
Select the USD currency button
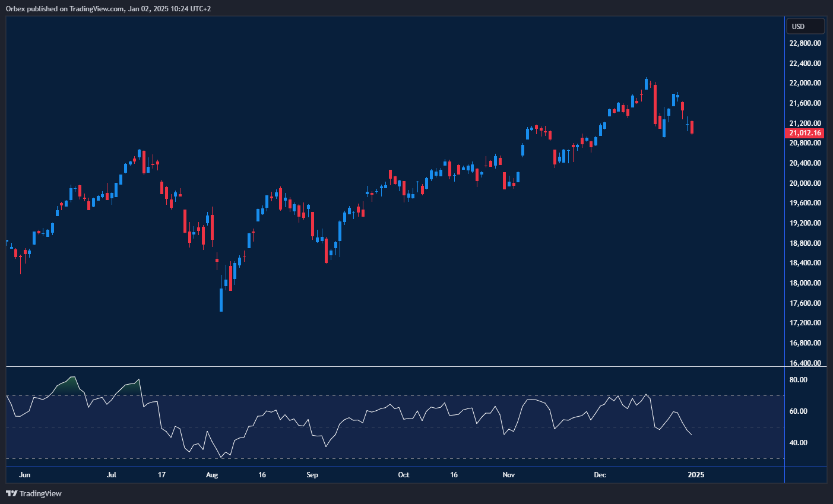[x=805, y=26]
